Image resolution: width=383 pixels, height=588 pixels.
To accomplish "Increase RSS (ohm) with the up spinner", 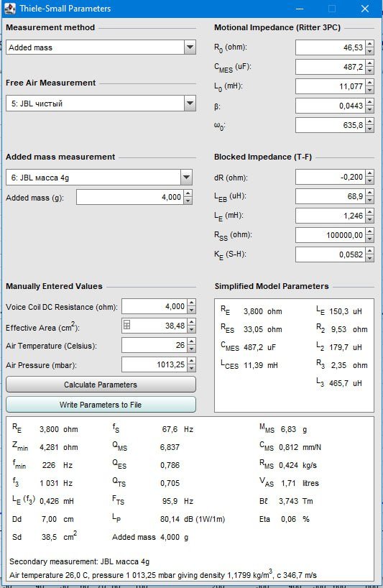I will [370, 231].
